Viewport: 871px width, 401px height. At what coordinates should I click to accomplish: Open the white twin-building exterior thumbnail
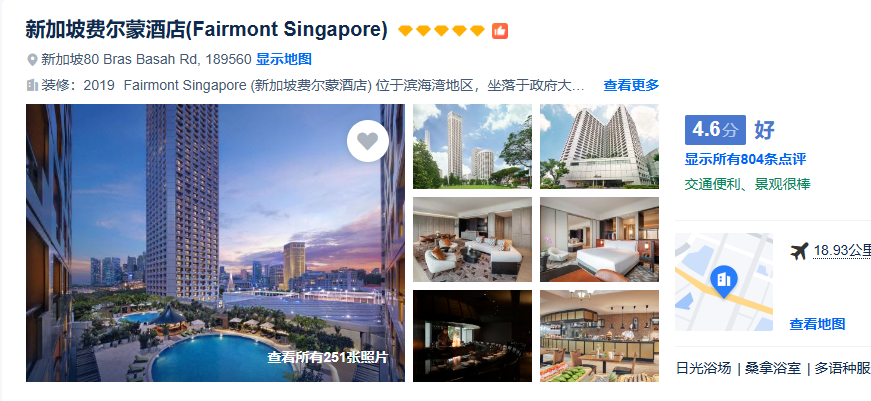pos(599,147)
